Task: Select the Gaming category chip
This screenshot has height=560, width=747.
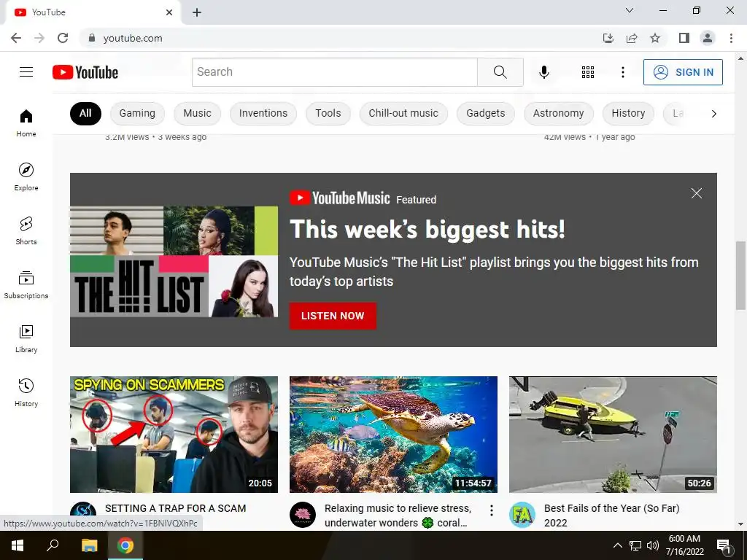Action: pyautogui.click(x=137, y=113)
